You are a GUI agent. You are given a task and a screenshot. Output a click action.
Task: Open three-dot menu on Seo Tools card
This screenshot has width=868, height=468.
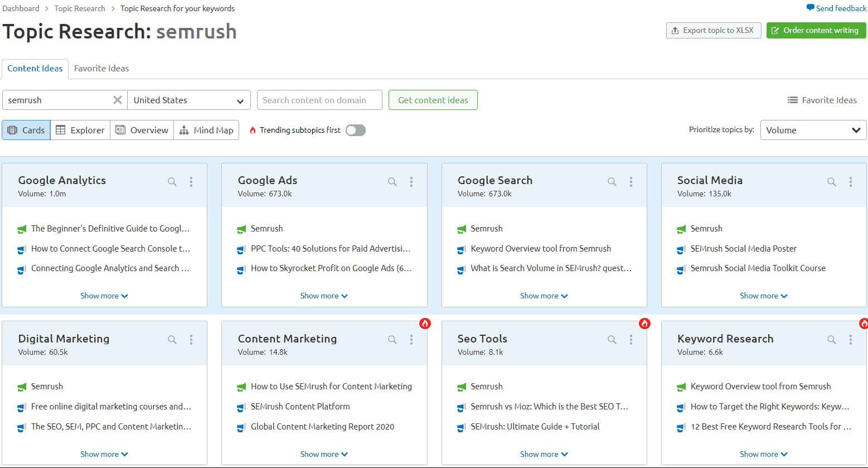click(x=631, y=340)
